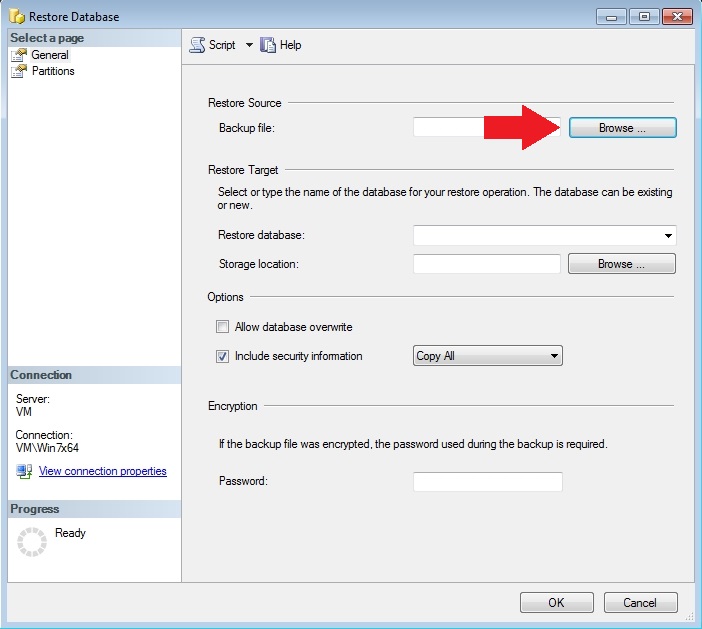
Task: Select the Partitions page icon
Action: [x=19, y=71]
